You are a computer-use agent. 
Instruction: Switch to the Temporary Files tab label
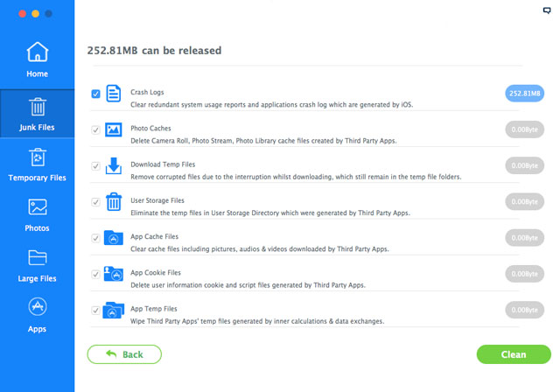click(x=37, y=178)
